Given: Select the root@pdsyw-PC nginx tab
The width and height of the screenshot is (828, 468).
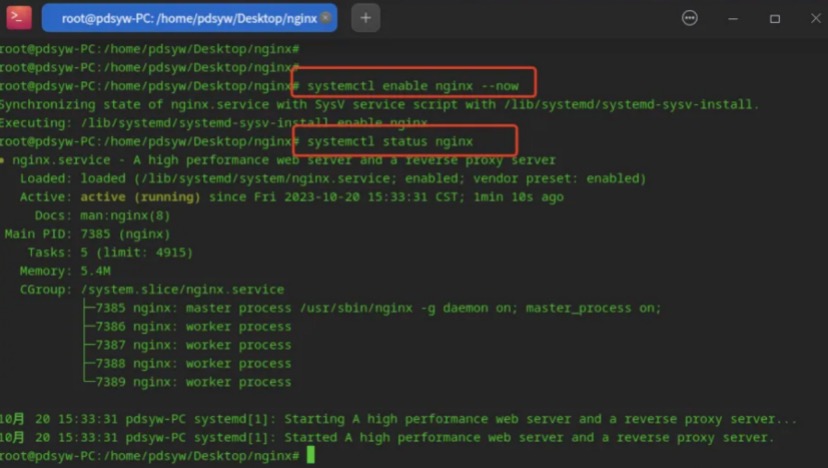Looking at the screenshot, I should click(x=189, y=18).
